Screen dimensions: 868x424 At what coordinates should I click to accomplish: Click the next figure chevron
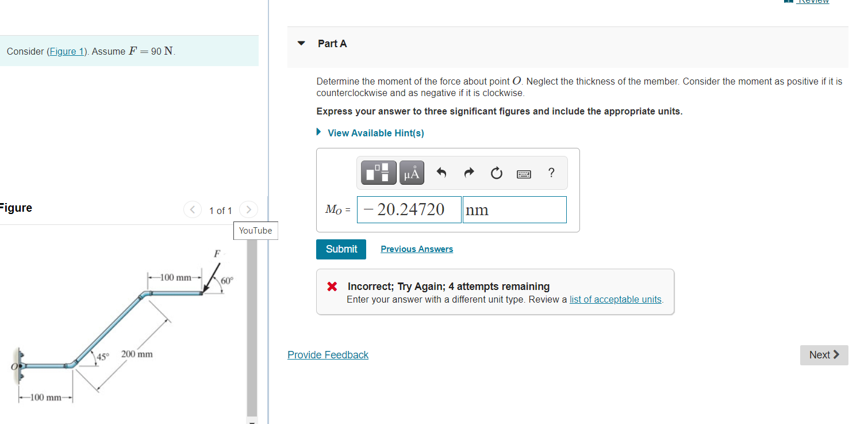click(x=248, y=209)
